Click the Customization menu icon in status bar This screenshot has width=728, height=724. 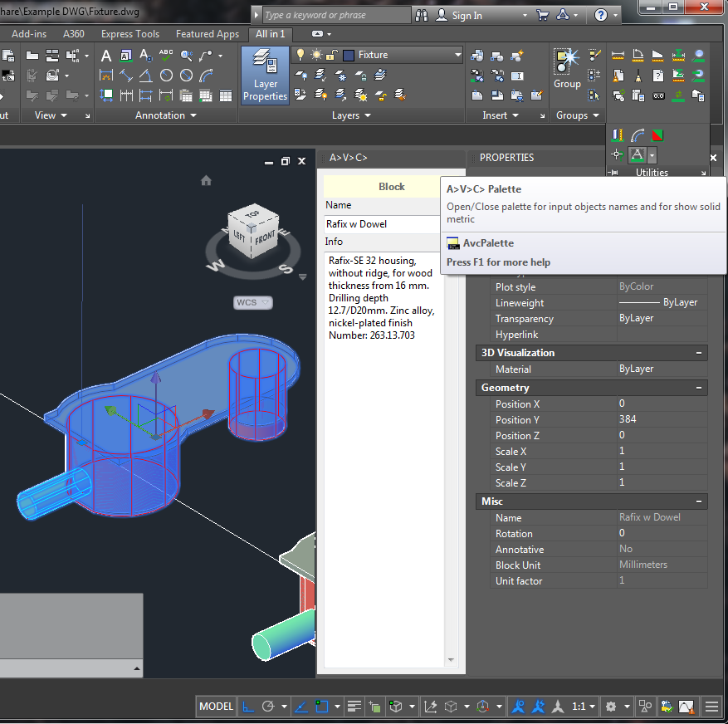pyautogui.click(x=711, y=707)
